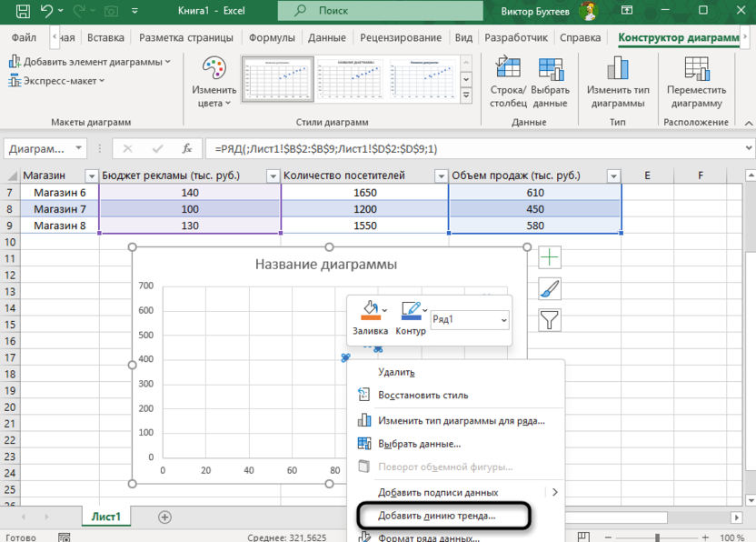756x542 pixels.
Task: Click the Поиск search field
Action: pyautogui.click(x=382, y=12)
